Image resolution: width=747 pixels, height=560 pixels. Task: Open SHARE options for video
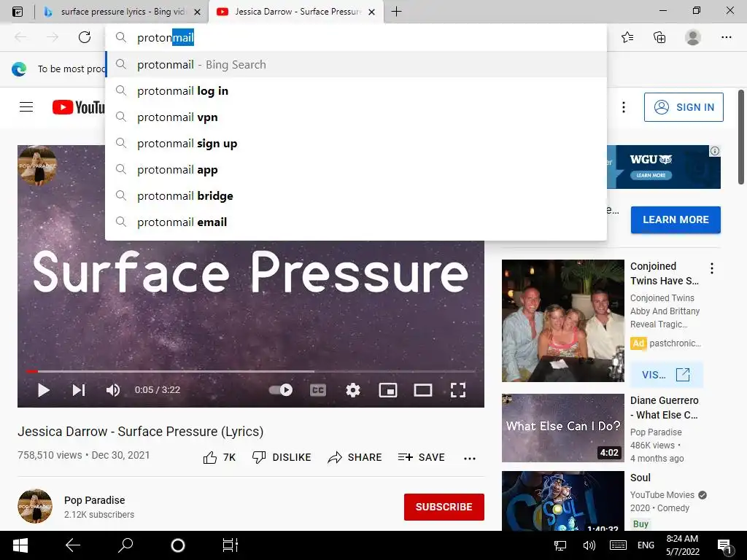tap(355, 458)
